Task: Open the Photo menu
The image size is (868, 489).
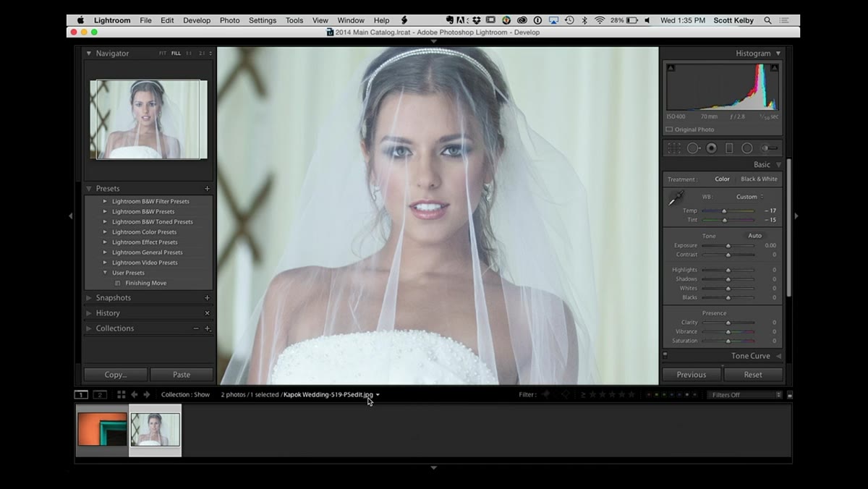Action: tap(229, 20)
